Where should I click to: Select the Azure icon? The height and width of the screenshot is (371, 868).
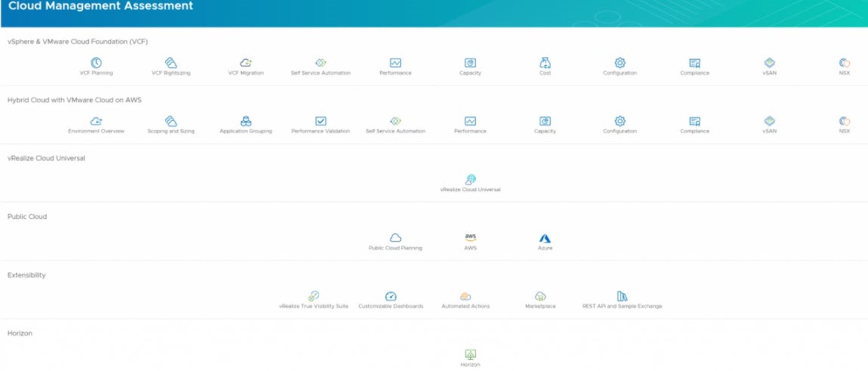[x=545, y=238]
